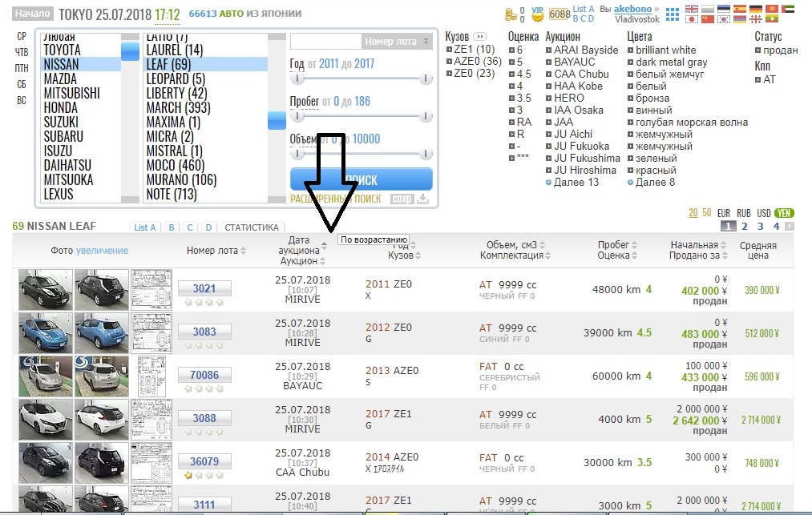The width and height of the screenshot is (812, 515).
Task: Open РАСШИРЕННЫЙ ПОИСК advanced search
Action: (x=336, y=199)
